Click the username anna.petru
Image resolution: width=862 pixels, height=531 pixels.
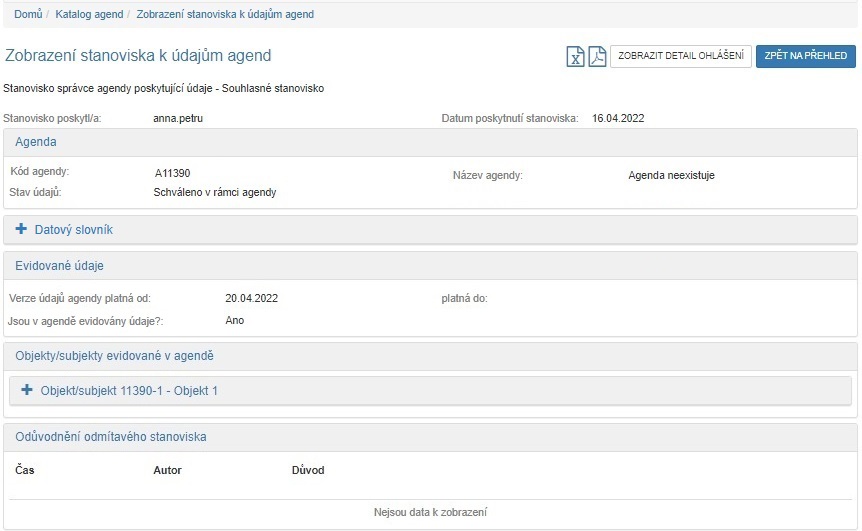[x=179, y=118]
